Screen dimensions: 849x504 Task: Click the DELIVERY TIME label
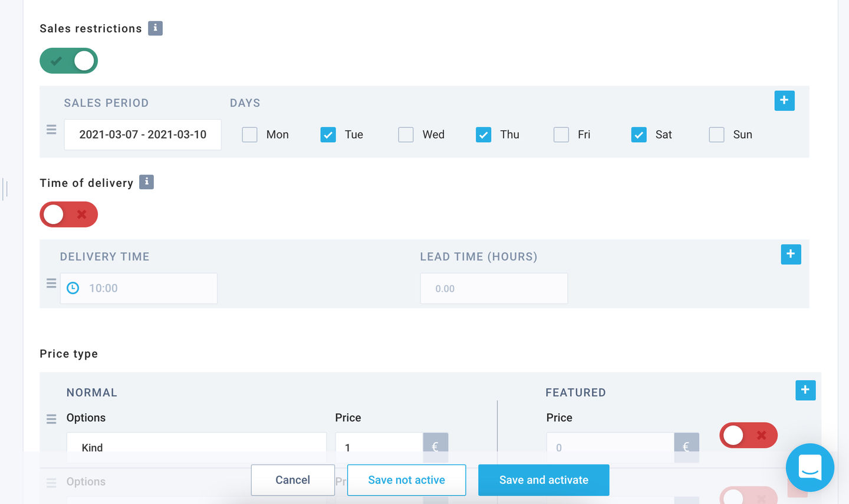(x=105, y=256)
